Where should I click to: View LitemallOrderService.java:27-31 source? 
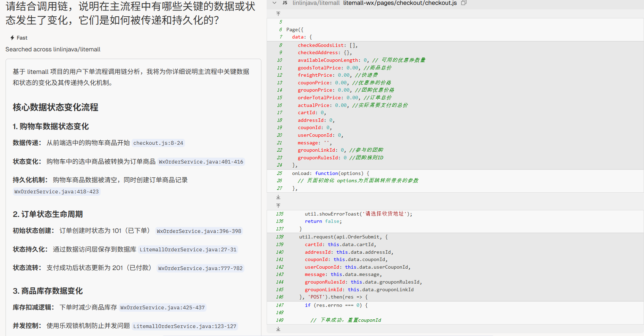[188, 250]
